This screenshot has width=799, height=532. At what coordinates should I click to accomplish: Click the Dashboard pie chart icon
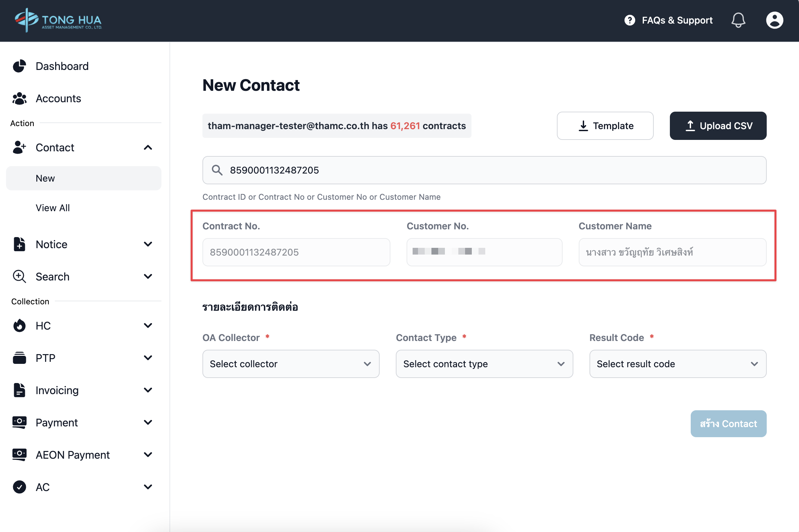[20, 66]
